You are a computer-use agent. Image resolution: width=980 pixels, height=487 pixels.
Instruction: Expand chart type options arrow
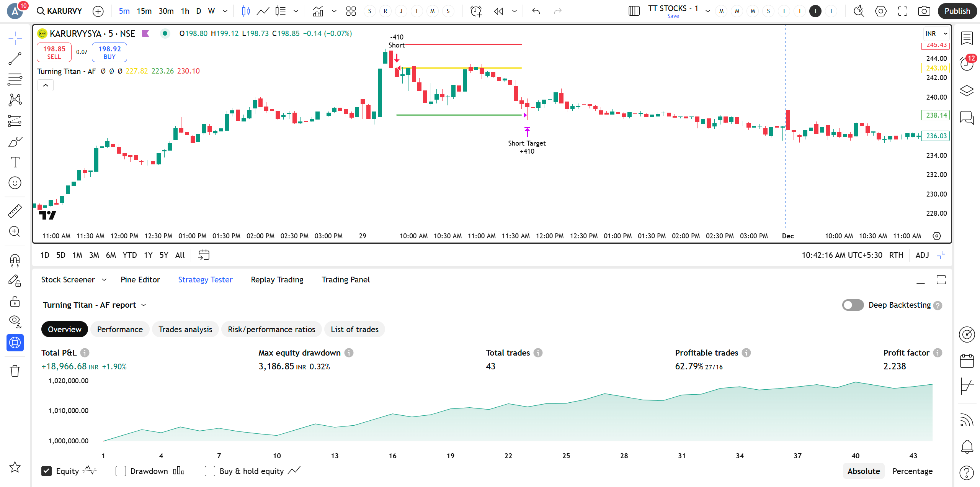[296, 11]
